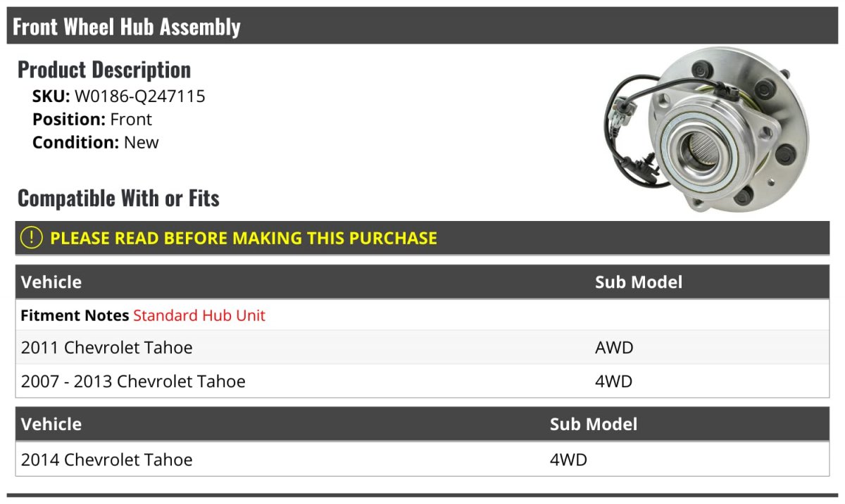Click the Condition: New line
The width and height of the screenshot is (845, 504).
coord(96,142)
